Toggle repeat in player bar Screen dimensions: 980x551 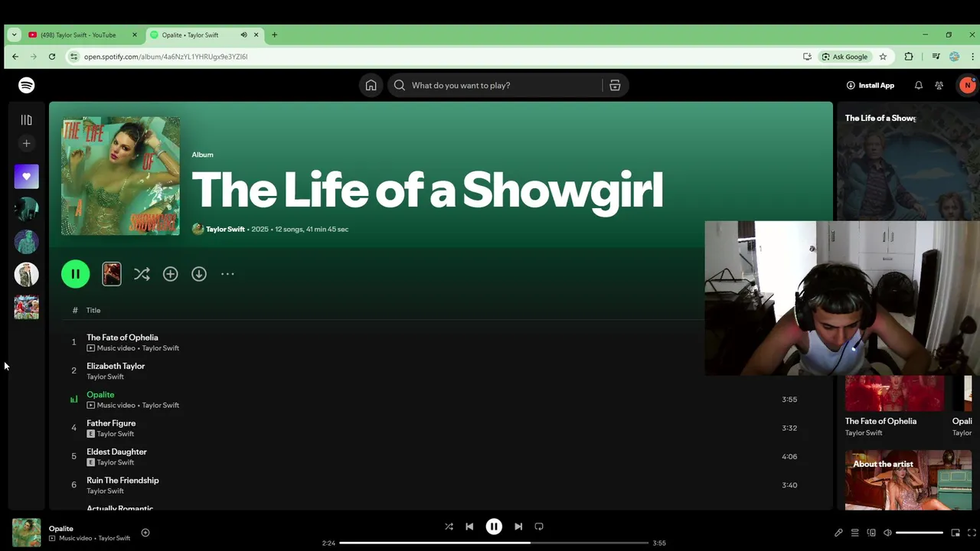tap(539, 527)
